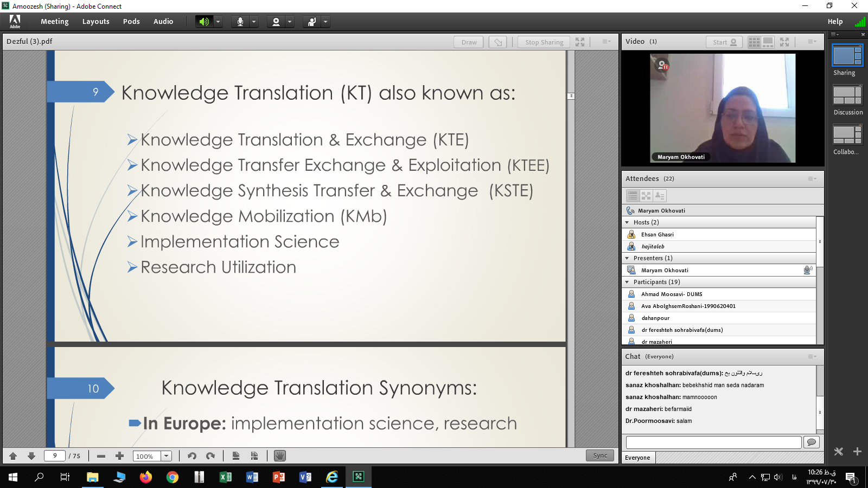Open the Pods menu

point(131,22)
